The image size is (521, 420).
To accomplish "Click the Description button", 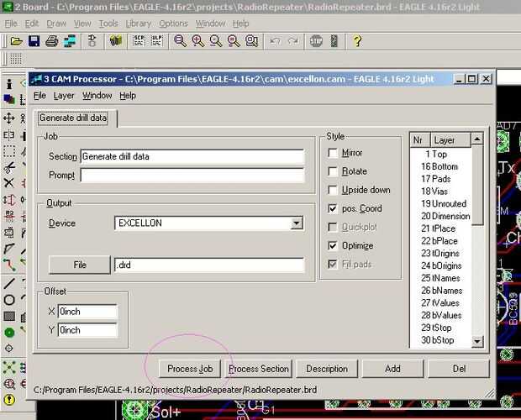I will tap(327, 369).
